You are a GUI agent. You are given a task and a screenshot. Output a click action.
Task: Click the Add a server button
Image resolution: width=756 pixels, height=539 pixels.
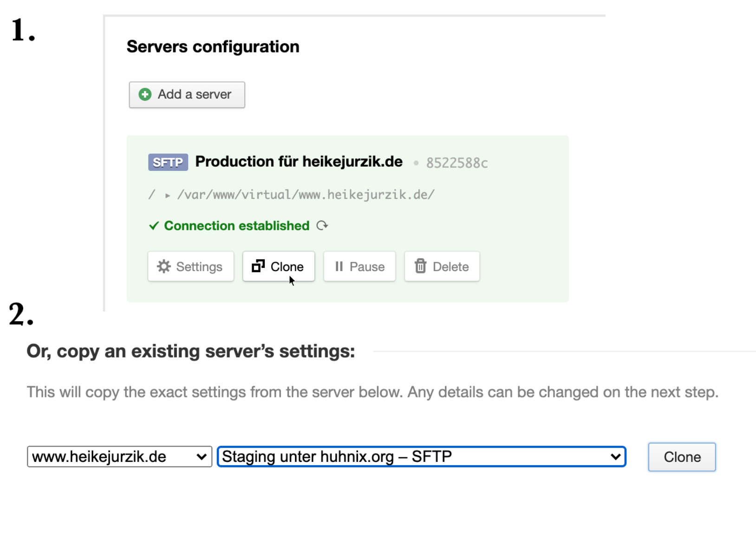pyautogui.click(x=187, y=94)
